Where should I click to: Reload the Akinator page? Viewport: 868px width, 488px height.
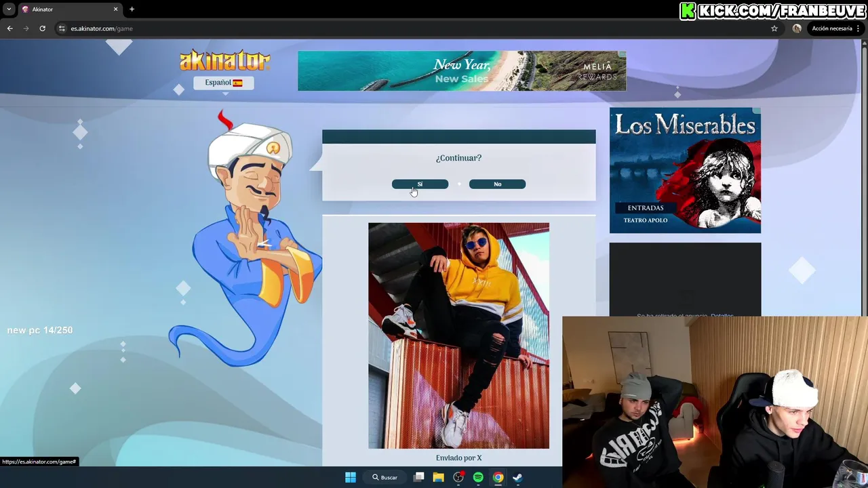(x=42, y=28)
